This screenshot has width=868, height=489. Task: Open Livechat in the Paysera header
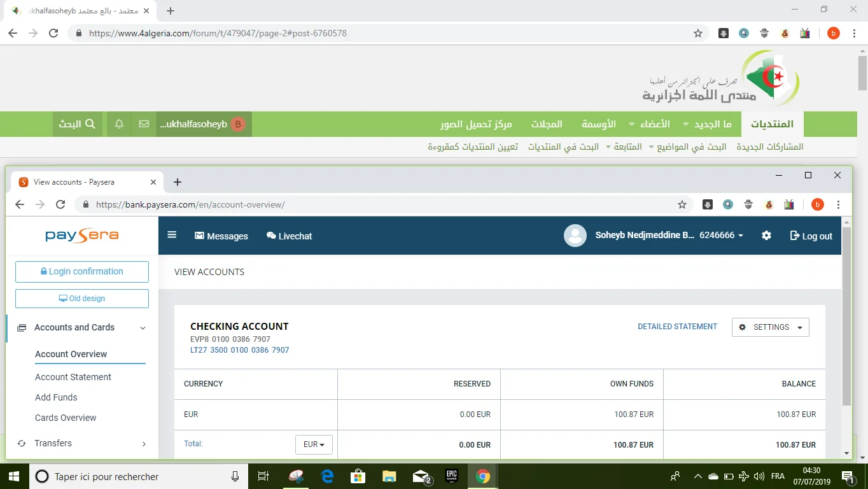click(290, 236)
